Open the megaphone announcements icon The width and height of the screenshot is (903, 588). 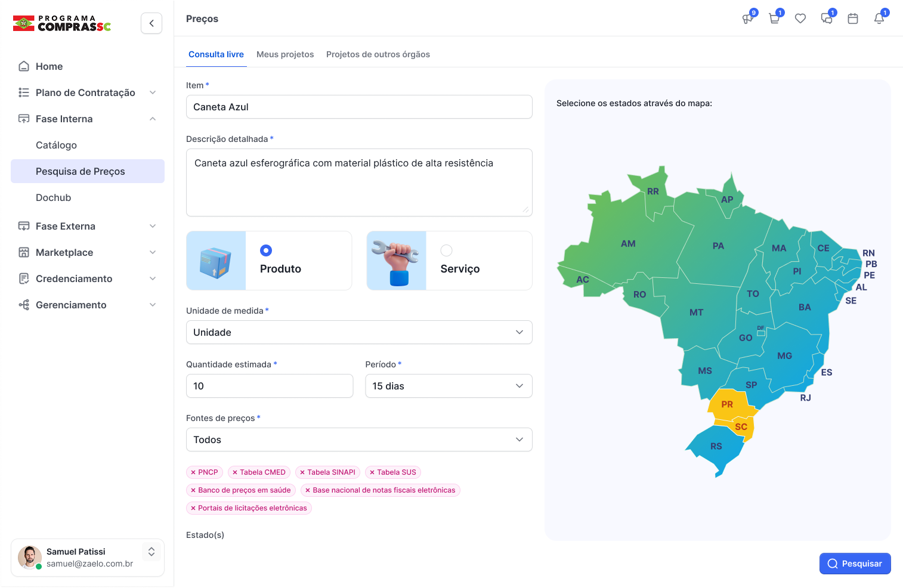pos(748,19)
